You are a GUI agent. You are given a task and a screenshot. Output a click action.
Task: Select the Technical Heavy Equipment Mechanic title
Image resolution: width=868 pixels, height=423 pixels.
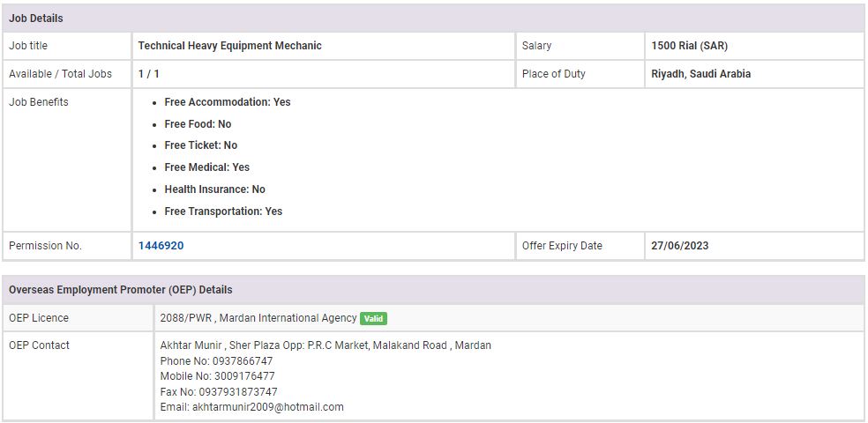click(x=229, y=46)
